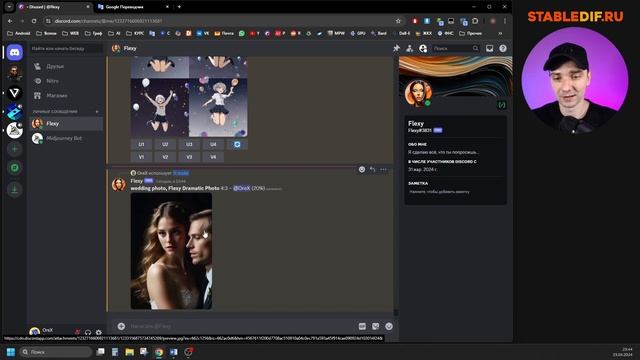The height and width of the screenshot is (360, 640).
Task: Open the AI bookmarks folder
Action: [114, 33]
